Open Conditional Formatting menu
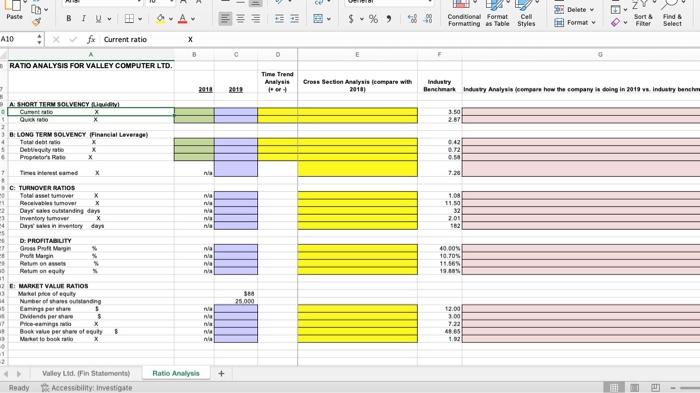 tap(464, 13)
